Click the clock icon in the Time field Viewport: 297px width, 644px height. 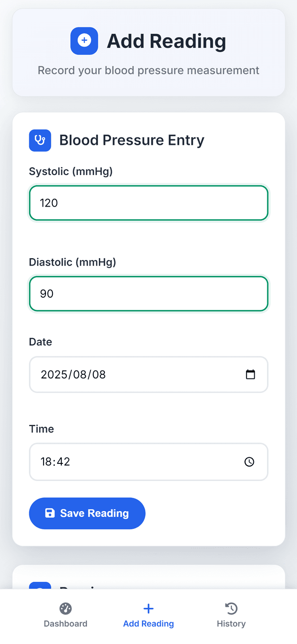pos(249,462)
